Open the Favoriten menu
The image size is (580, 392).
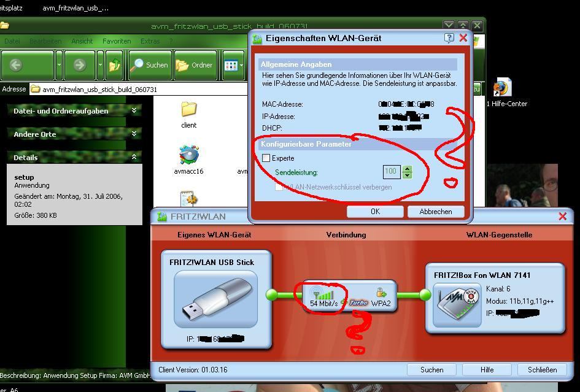point(117,41)
